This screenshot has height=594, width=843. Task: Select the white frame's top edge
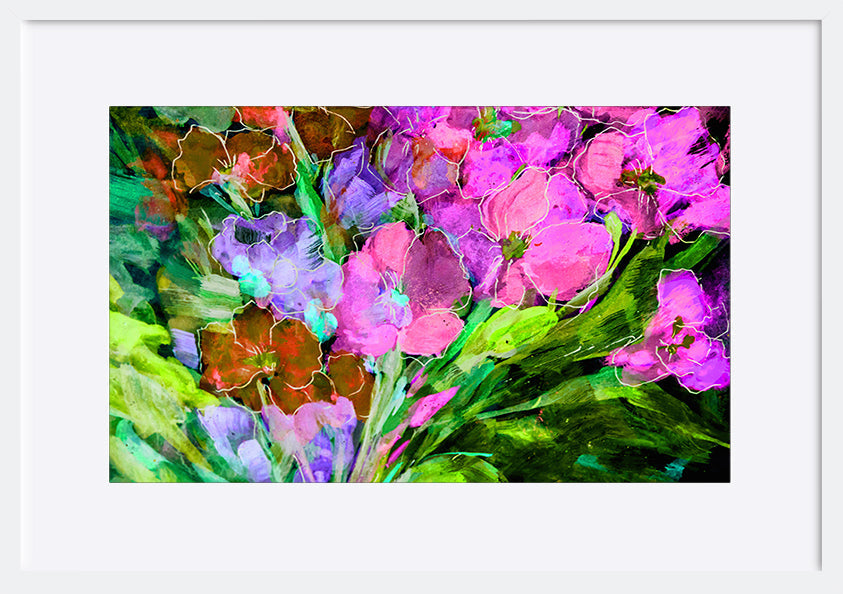click(420, 10)
